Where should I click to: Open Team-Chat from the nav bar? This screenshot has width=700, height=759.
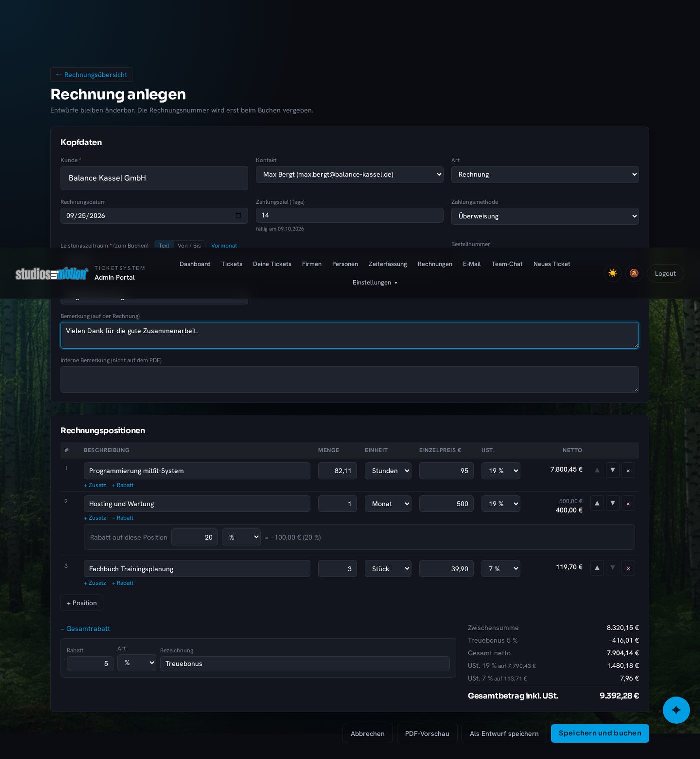[507, 264]
